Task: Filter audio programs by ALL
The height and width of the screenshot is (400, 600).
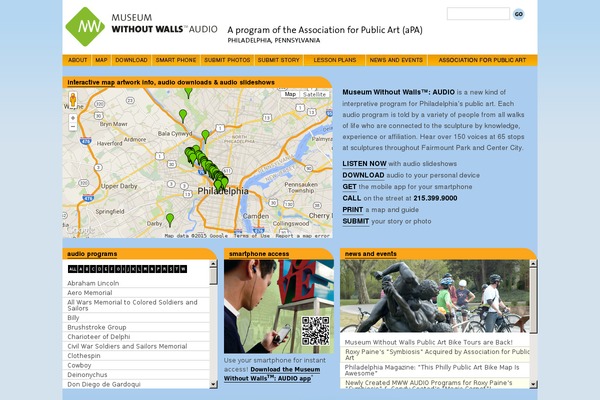Action: pyautogui.click(x=72, y=269)
